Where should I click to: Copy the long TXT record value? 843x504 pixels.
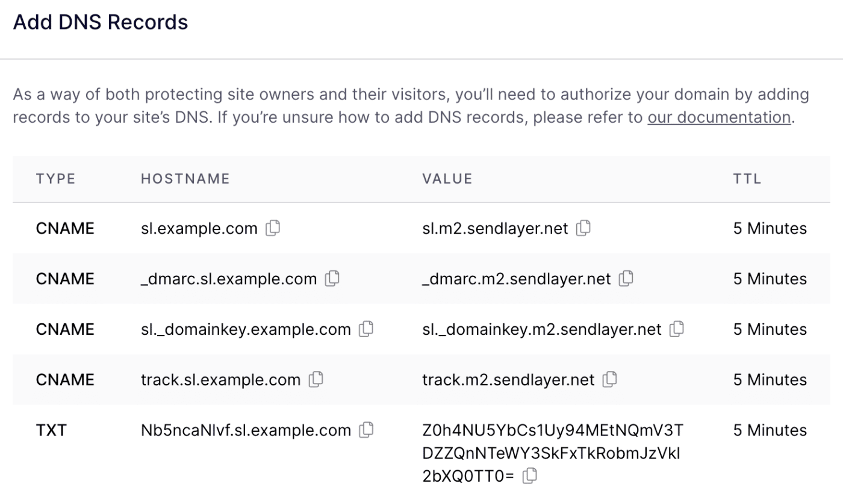pos(530,475)
